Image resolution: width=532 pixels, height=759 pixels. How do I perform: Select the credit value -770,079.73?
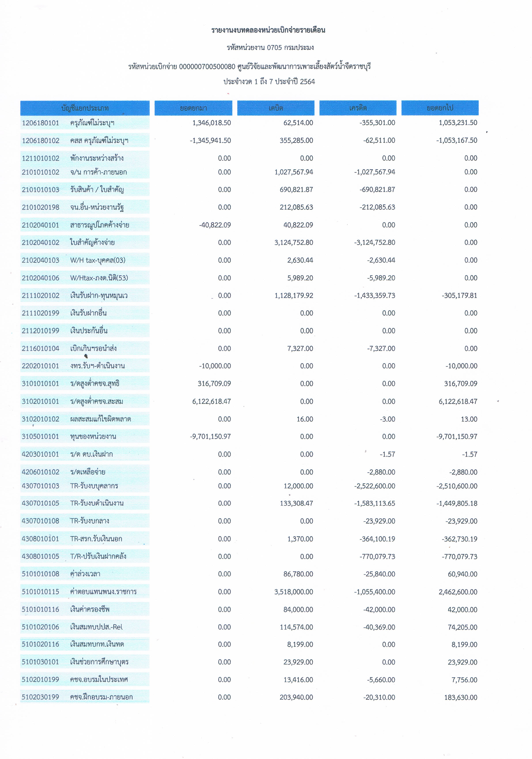pyautogui.click(x=377, y=556)
